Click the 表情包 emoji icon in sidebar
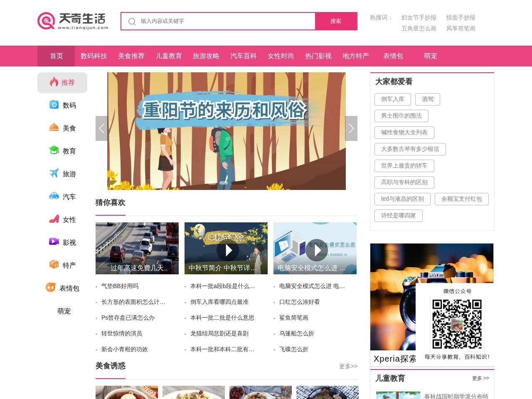This screenshot has height=399, width=532. coord(52,287)
